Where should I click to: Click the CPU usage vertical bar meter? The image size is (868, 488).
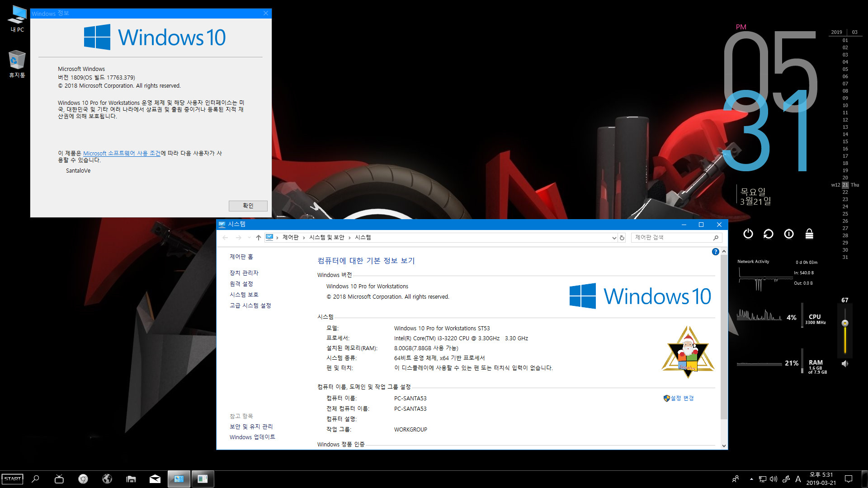point(802,314)
